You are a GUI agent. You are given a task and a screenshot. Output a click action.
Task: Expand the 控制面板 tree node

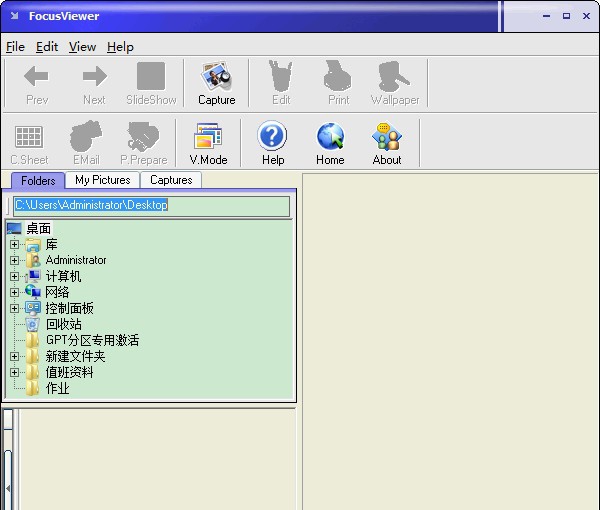14,308
